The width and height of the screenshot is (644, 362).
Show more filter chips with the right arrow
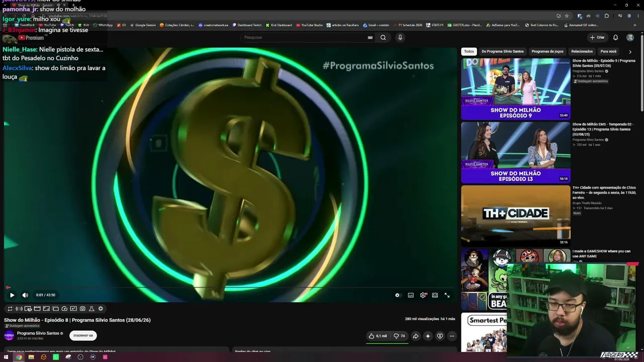[630, 52]
